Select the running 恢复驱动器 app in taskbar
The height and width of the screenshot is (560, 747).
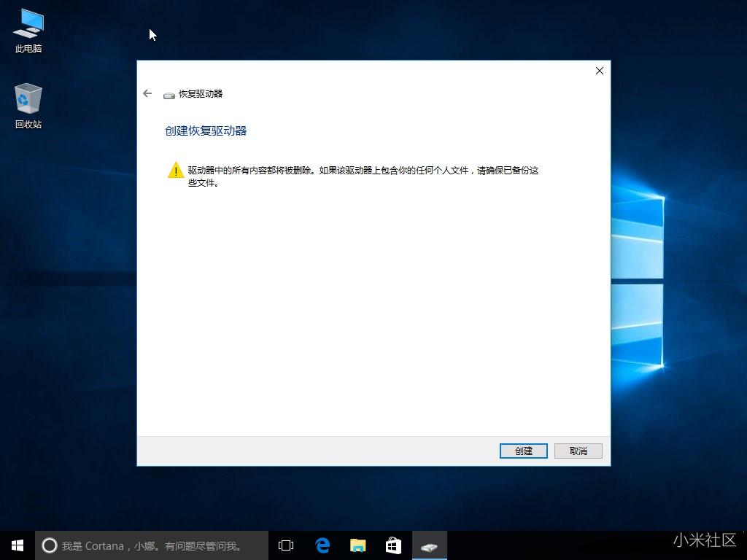pos(430,545)
